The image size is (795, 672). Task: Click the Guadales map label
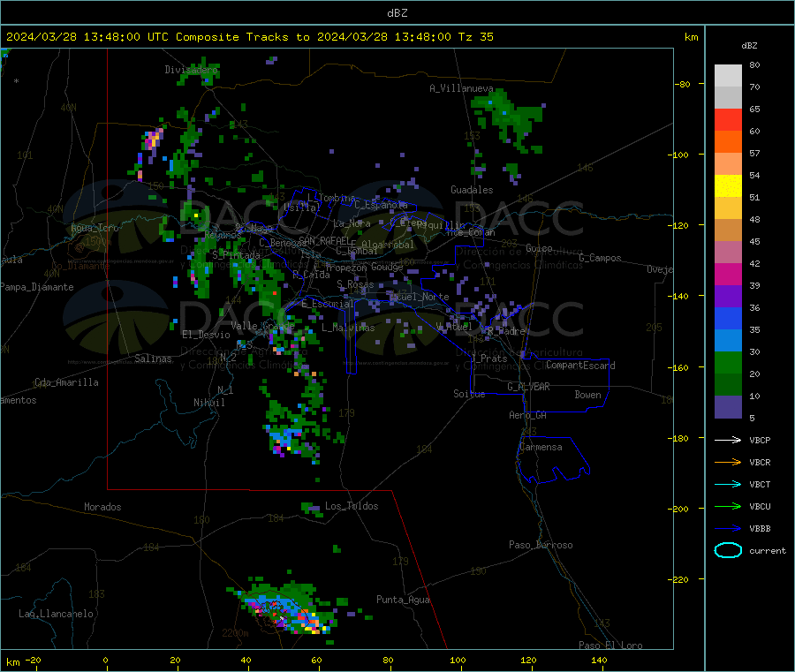coord(472,190)
